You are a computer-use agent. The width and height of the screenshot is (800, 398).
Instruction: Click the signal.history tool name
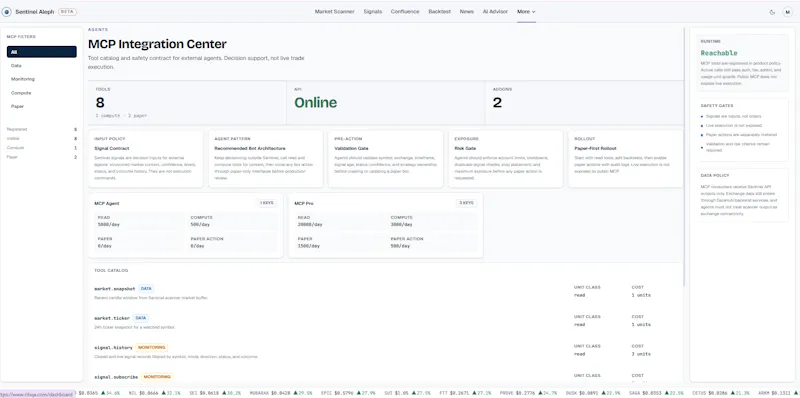[114, 347]
